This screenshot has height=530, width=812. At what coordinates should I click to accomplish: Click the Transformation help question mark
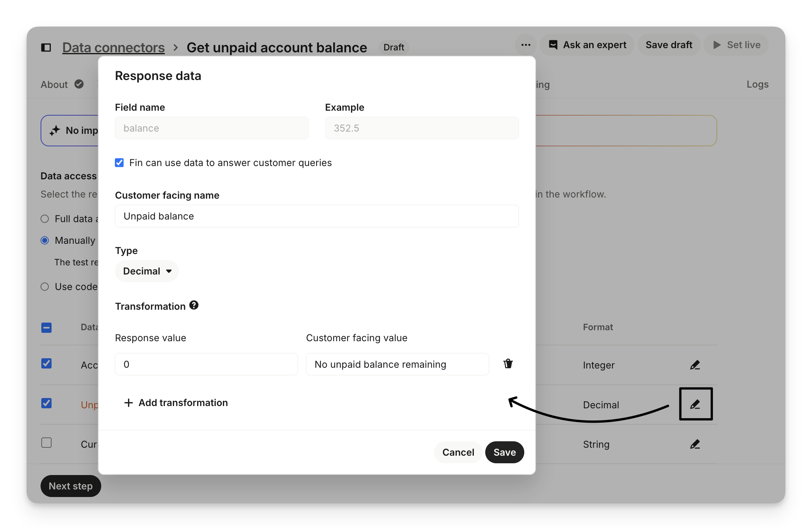tap(194, 305)
